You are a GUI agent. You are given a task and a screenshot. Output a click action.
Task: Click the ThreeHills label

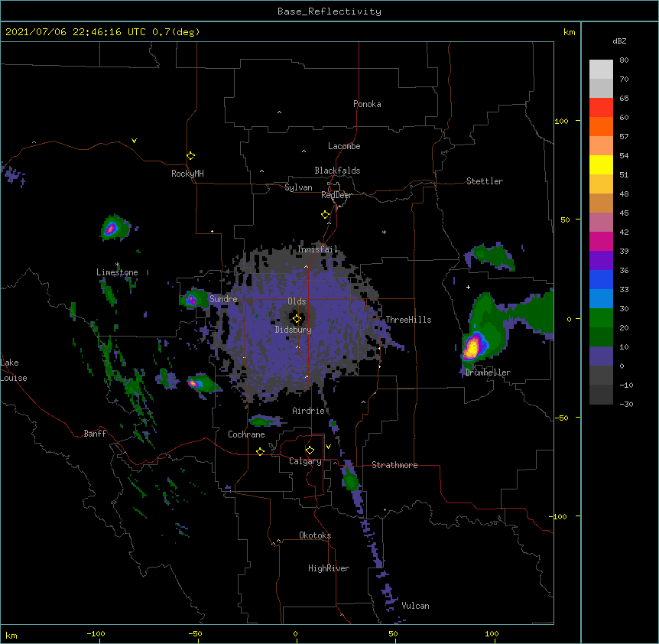coord(408,320)
